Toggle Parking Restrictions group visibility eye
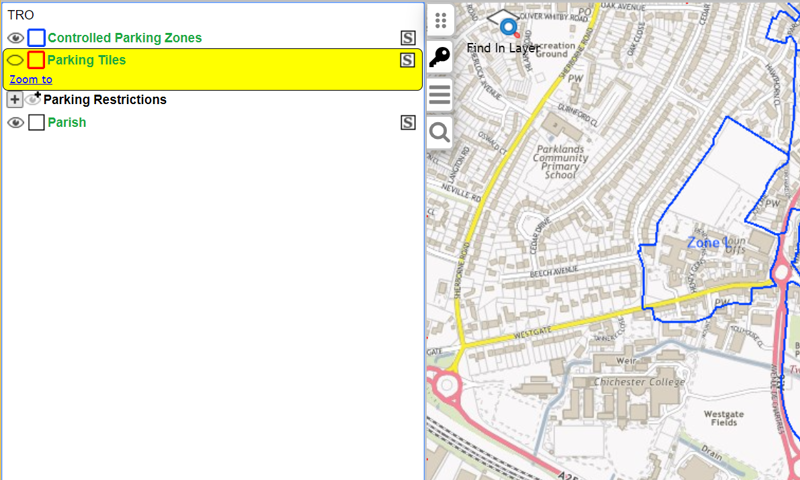This screenshot has width=800, height=480. coord(33,100)
